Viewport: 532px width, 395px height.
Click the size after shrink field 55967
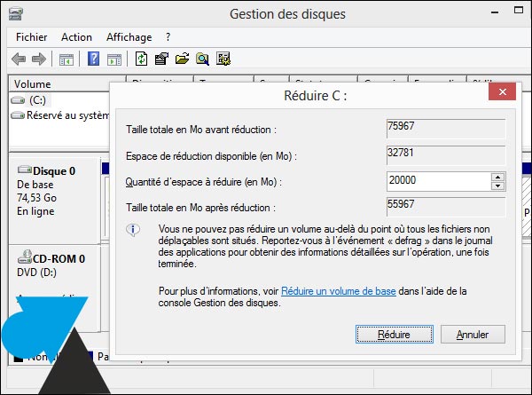click(x=446, y=207)
